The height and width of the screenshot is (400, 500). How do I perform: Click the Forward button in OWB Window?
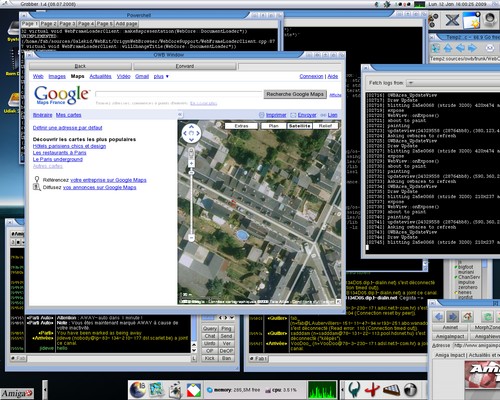pos(185,66)
